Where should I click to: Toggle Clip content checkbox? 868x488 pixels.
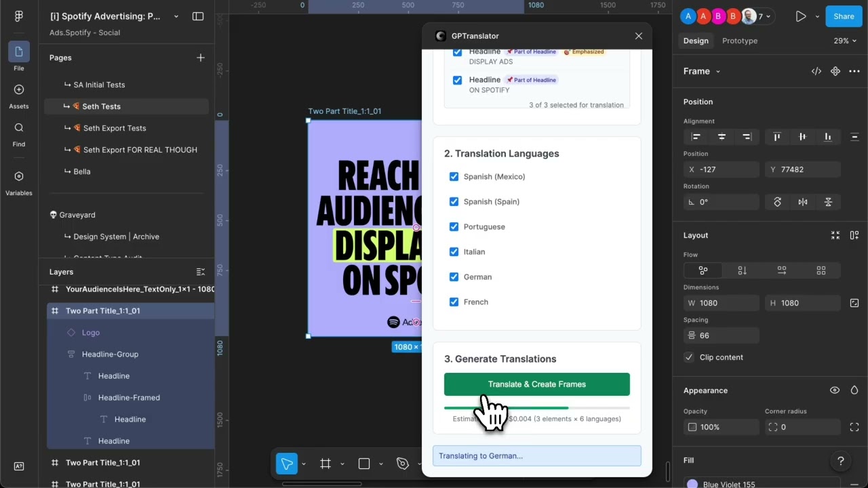click(689, 357)
